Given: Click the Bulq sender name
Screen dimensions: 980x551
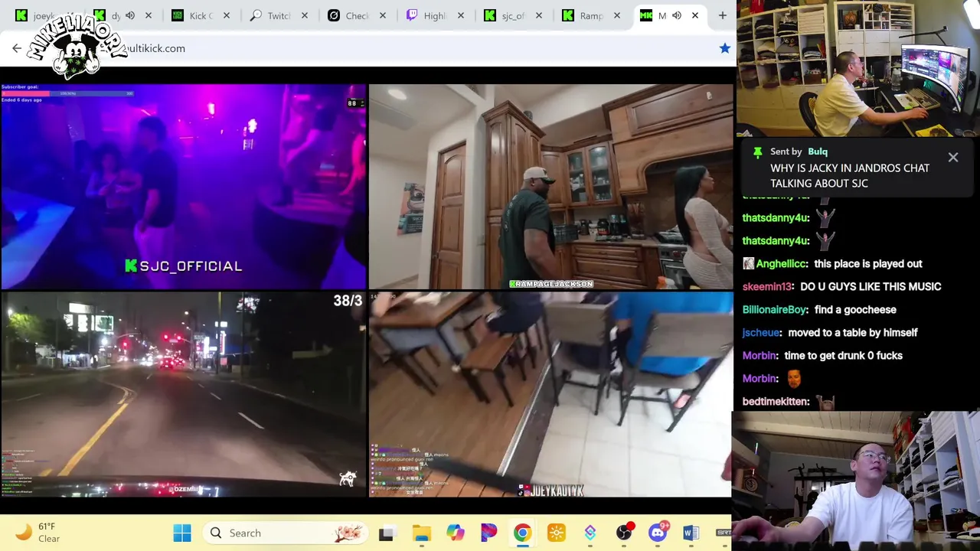Looking at the screenshot, I should 818,152.
